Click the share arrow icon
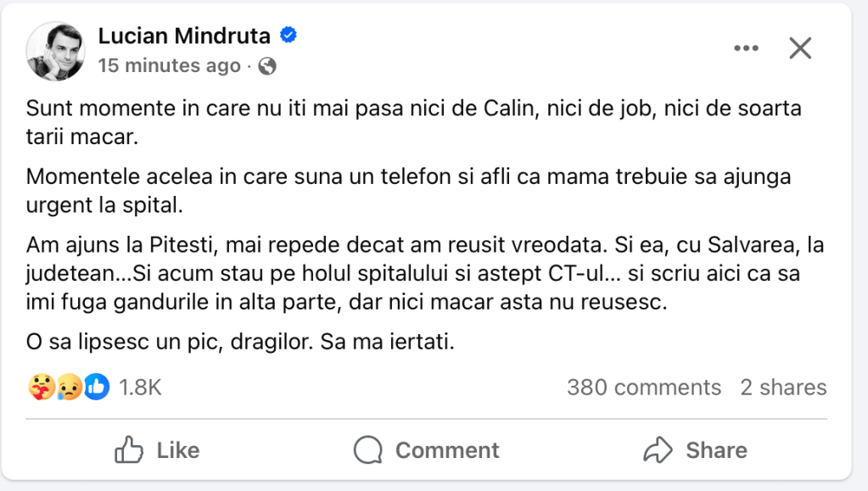868x491 pixels. coord(658,449)
